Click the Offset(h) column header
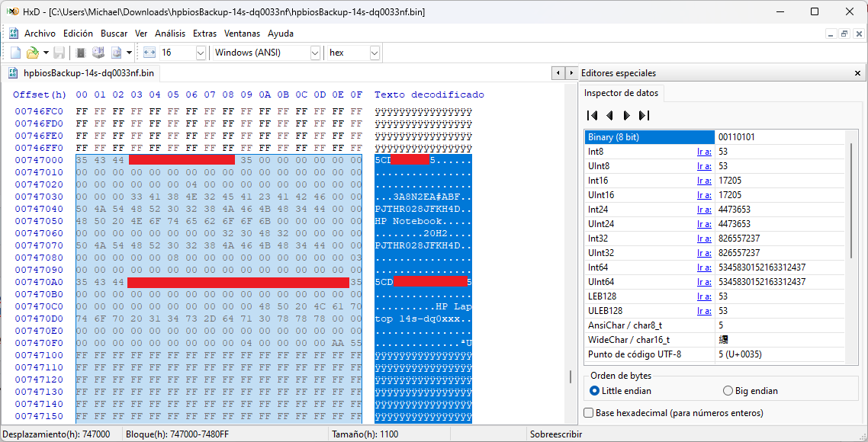 [40, 94]
